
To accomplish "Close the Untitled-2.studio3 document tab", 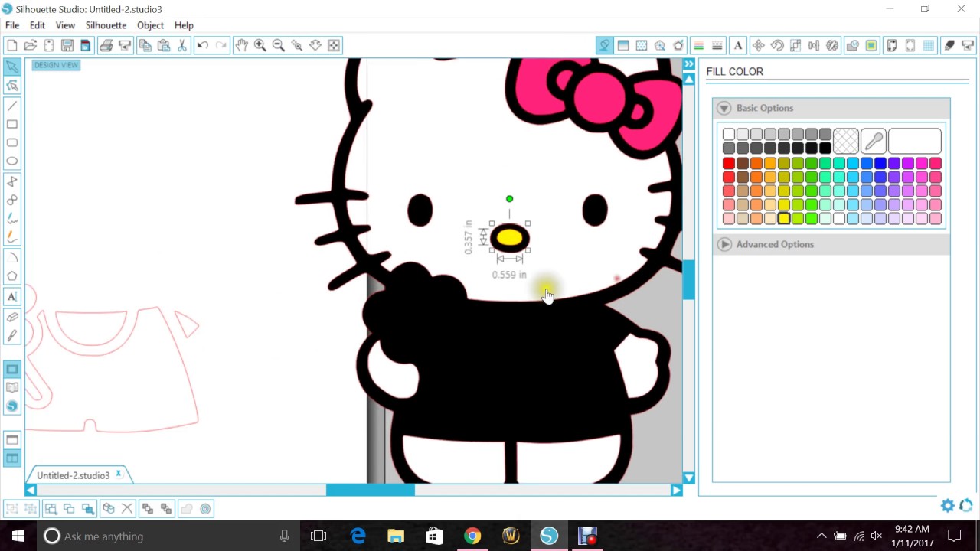I will pos(119,474).
